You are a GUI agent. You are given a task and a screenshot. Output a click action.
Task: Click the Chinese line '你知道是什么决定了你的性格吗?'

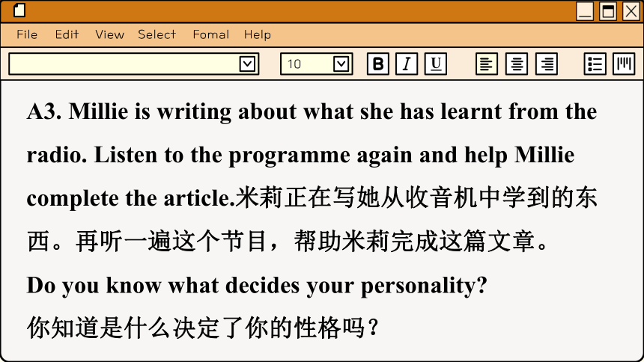202,328
